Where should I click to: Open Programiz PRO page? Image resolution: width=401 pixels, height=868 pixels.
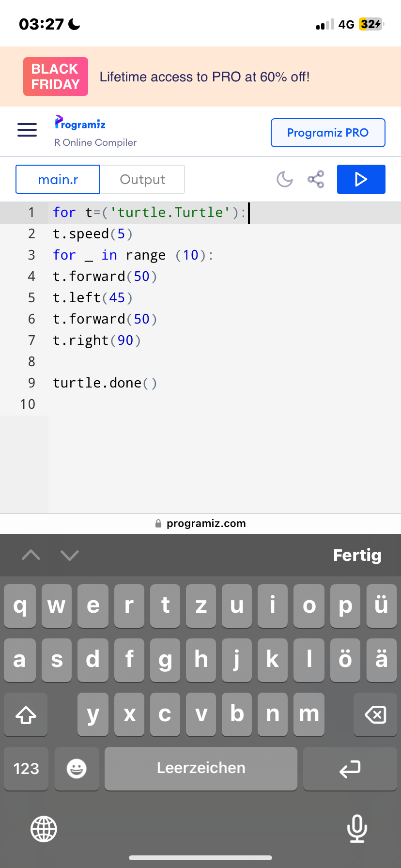click(x=328, y=132)
